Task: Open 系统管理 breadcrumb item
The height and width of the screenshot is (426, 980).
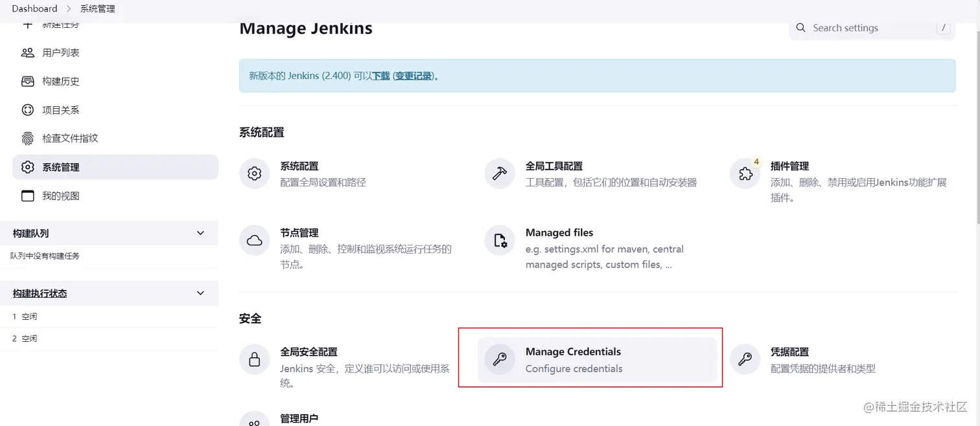Action: [x=98, y=8]
